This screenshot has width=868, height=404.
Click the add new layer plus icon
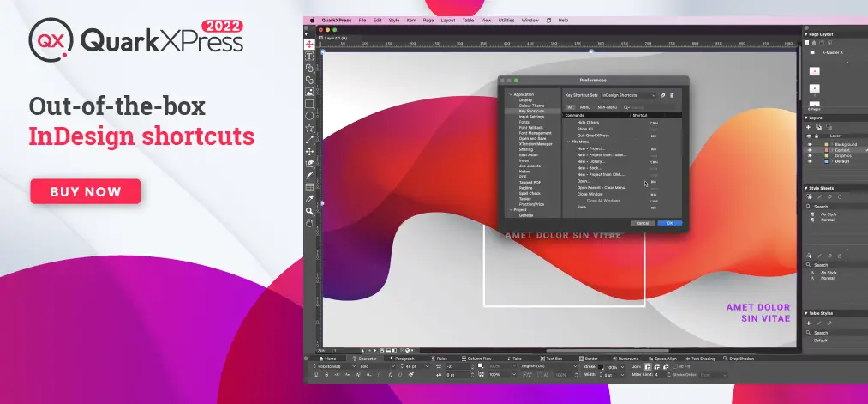pyautogui.click(x=808, y=127)
